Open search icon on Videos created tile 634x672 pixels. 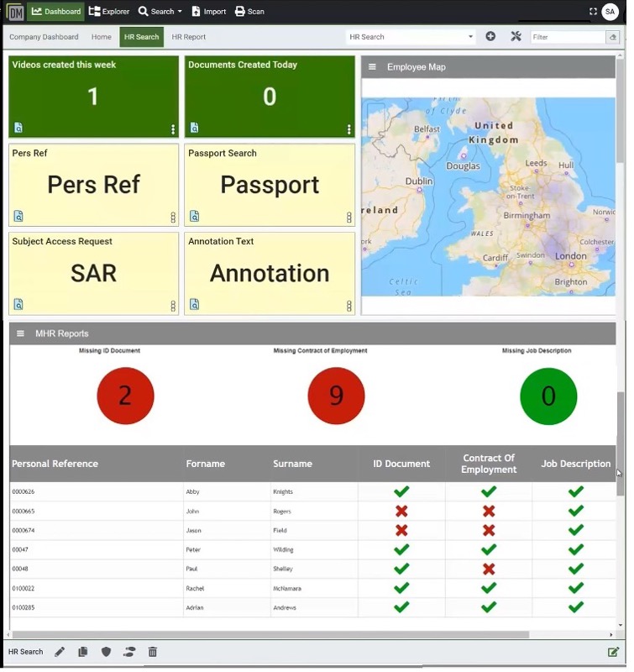[x=18, y=128]
